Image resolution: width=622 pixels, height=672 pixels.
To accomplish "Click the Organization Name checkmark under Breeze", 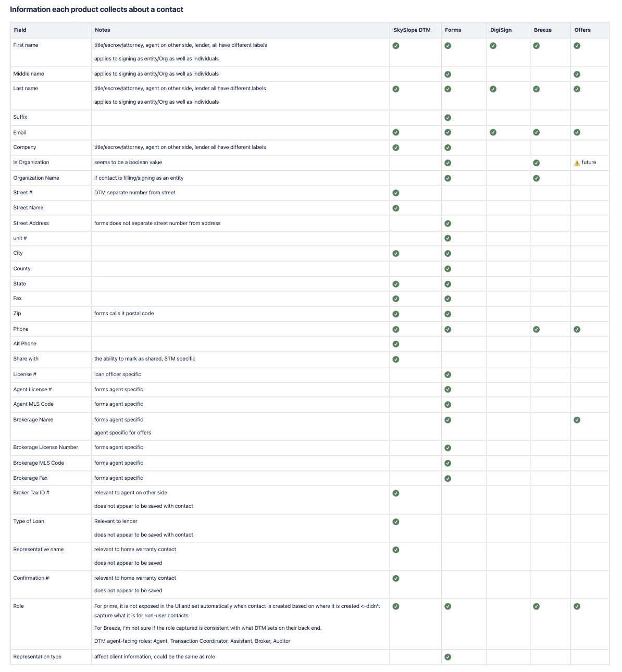I will coord(536,178).
